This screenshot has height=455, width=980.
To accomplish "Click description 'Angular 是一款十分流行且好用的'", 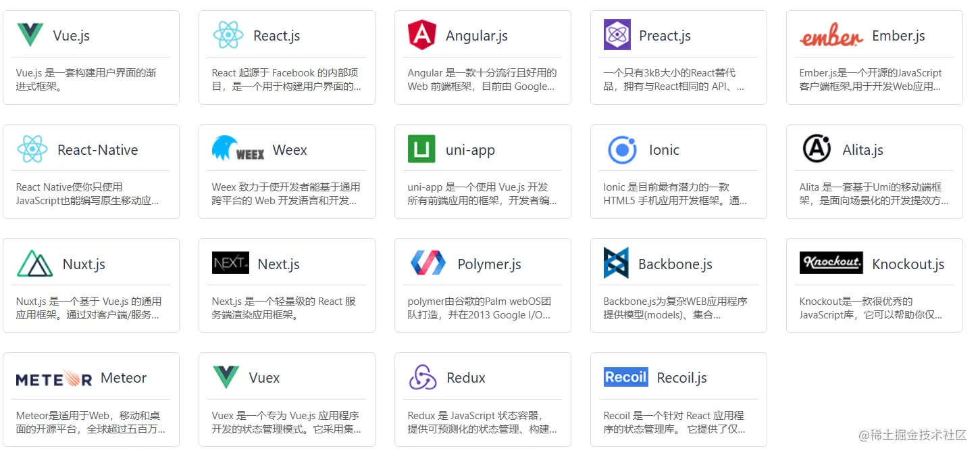I will coord(482,80).
